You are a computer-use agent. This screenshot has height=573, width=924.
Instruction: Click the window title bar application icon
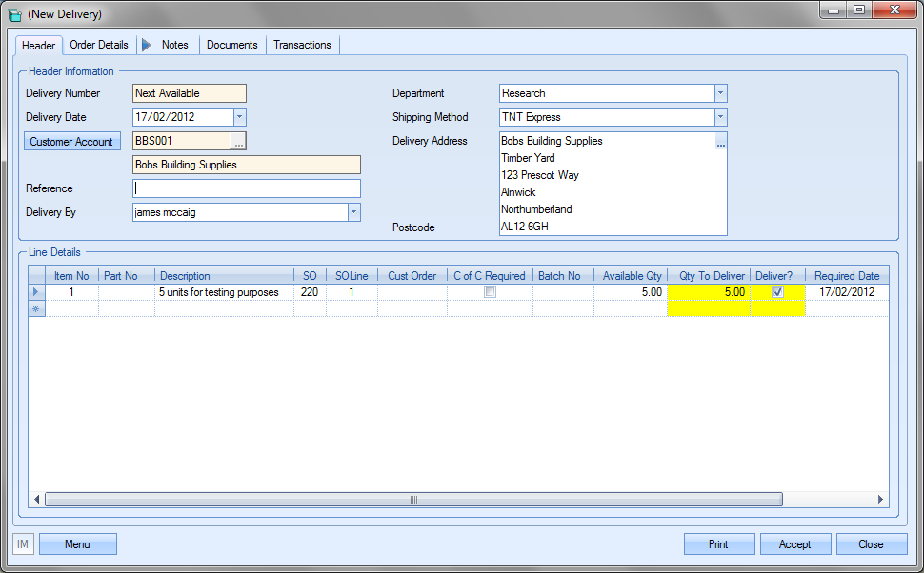14,14
